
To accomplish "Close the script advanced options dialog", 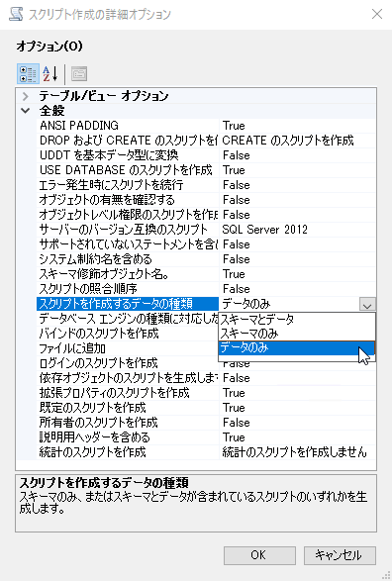I will pyautogui.click(x=377, y=14).
